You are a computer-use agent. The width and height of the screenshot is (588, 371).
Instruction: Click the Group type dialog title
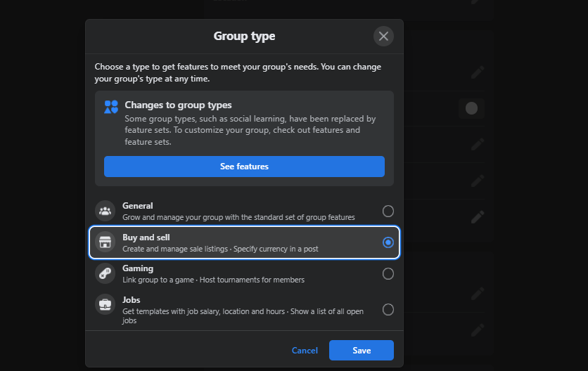coord(244,36)
